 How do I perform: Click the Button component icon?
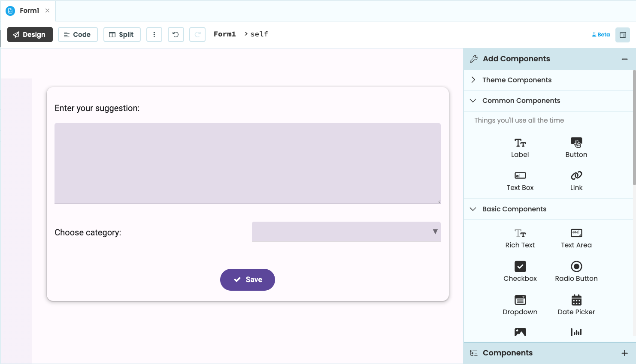click(576, 143)
